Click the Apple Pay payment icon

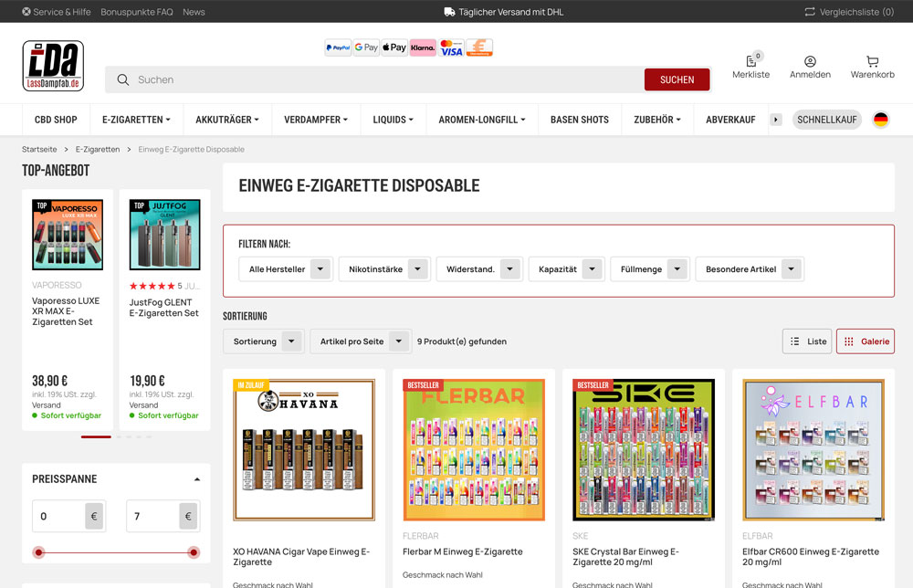[394, 47]
